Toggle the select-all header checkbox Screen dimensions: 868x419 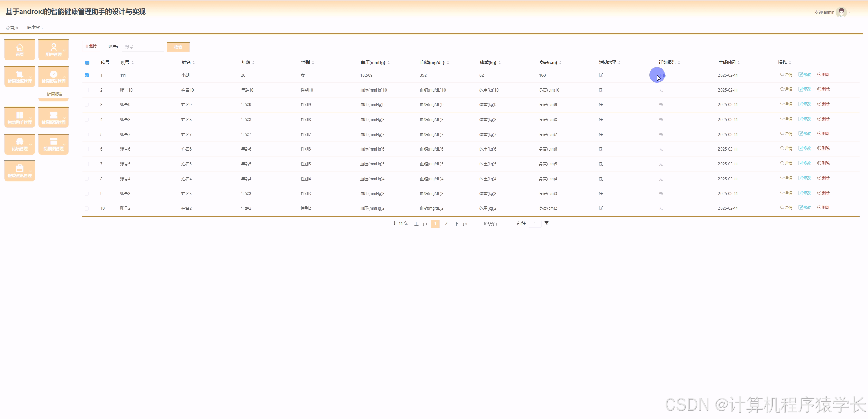[87, 63]
